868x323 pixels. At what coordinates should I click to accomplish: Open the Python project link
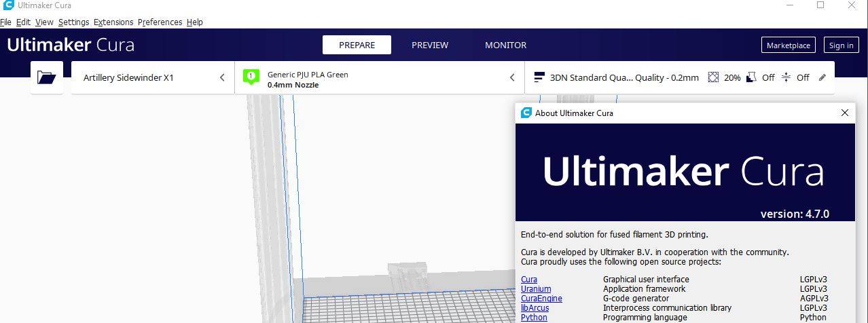(534, 317)
